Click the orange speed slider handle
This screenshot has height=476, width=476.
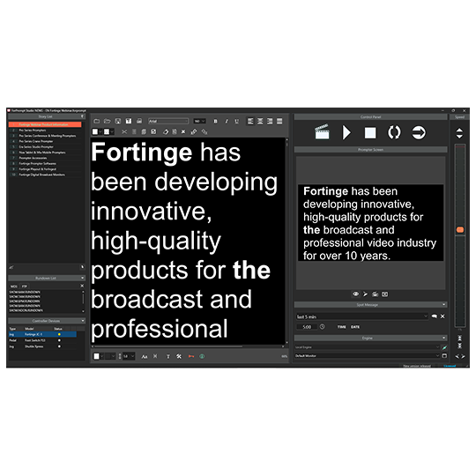tap(460, 230)
